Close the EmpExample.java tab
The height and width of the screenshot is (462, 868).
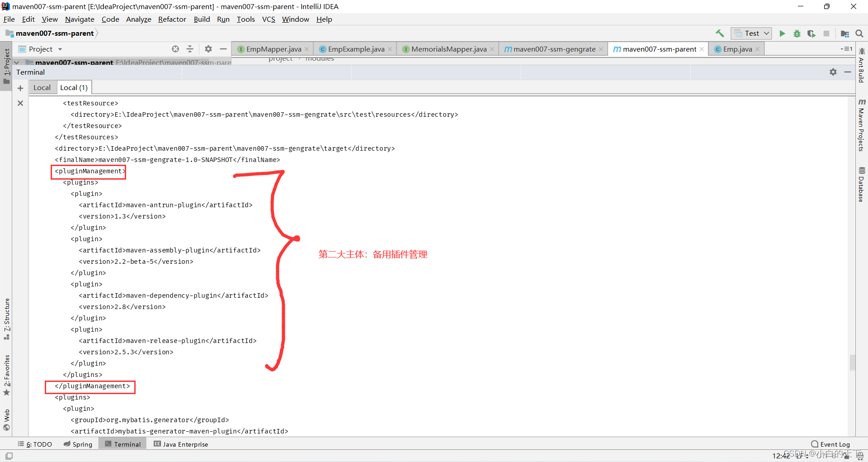tap(390, 49)
